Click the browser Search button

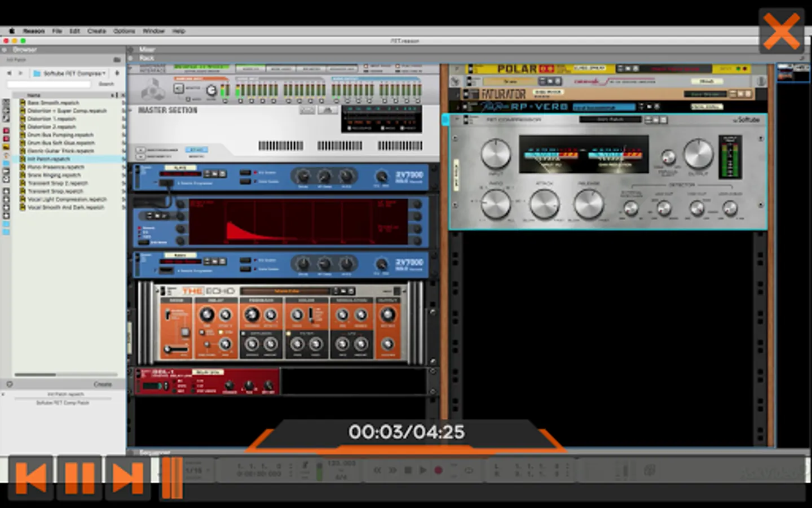(106, 84)
